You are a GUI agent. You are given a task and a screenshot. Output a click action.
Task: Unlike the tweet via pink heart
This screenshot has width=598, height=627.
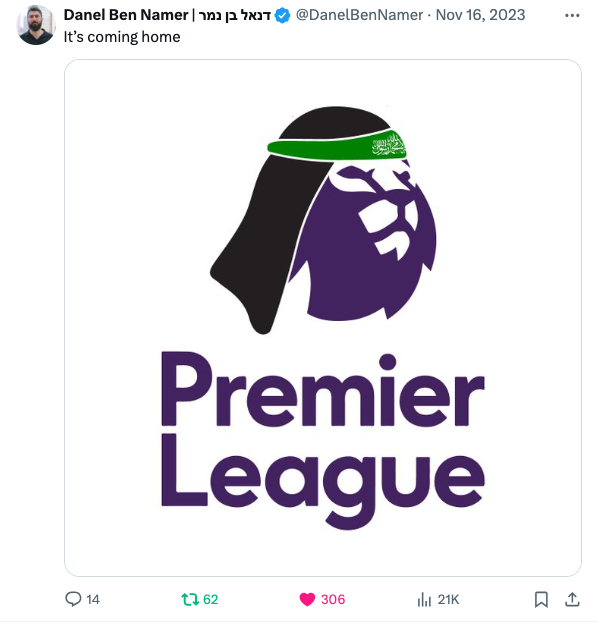click(307, 599)
